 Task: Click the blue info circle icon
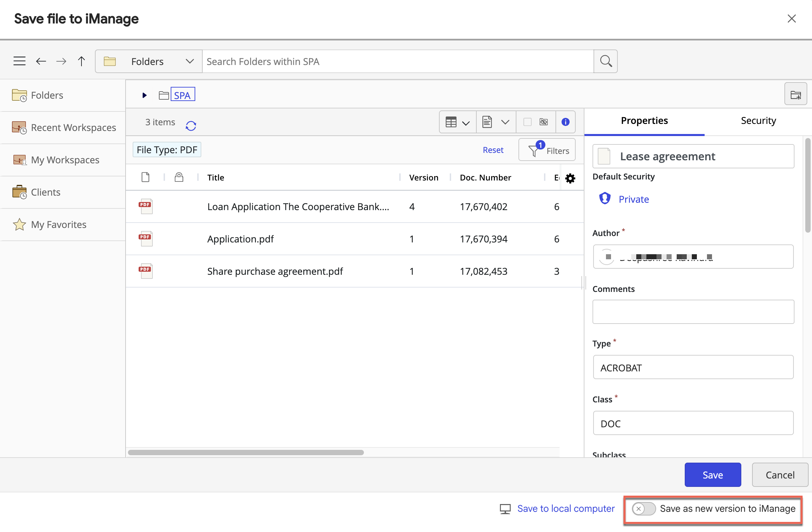[x=565, y=122]
